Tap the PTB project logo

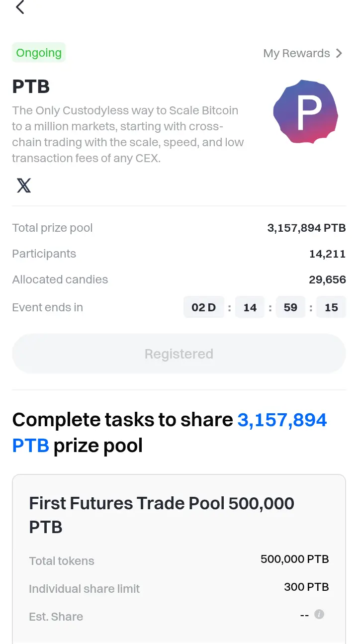click(306, 112)
